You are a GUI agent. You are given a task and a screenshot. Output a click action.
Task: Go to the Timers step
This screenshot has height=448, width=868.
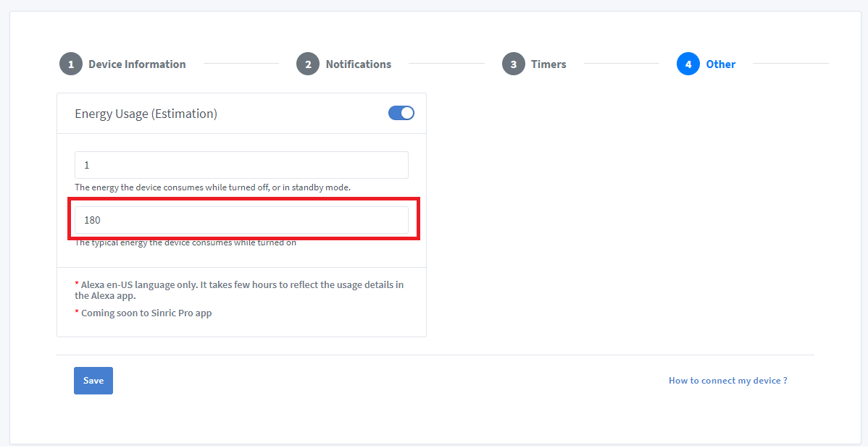click(548, 64)
